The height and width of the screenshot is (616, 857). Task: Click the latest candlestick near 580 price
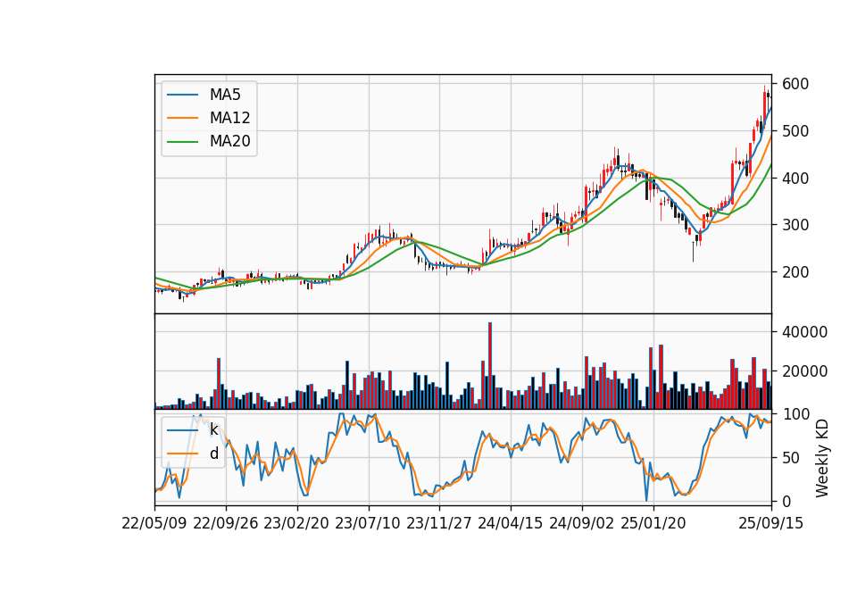pos(769,96)
